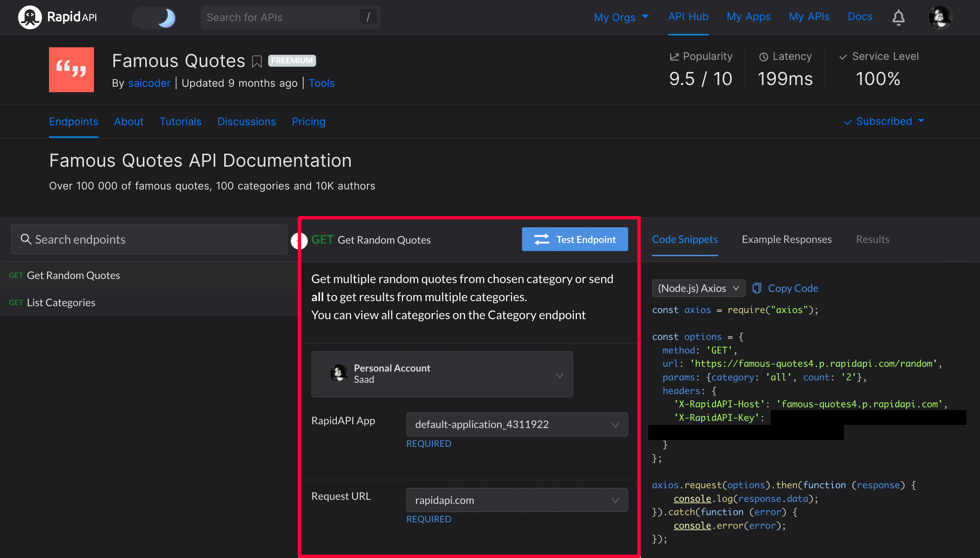Click the RapidAPI logo
The width and height of the screenshot is (980, 558).
click(x=58, y=17)
